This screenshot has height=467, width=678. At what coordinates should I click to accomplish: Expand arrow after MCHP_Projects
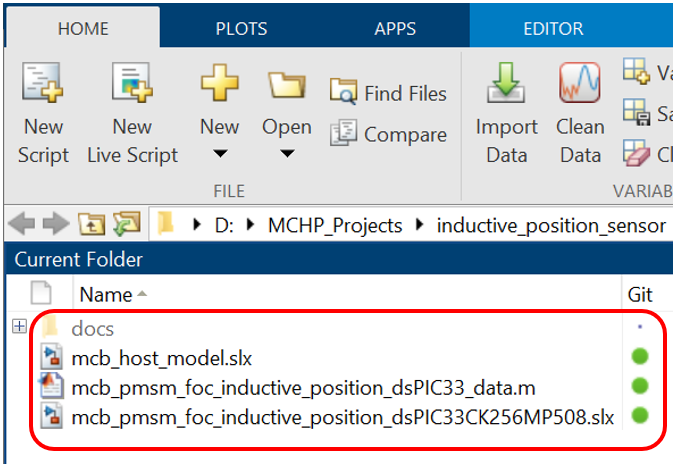click(x=419, y=225)
